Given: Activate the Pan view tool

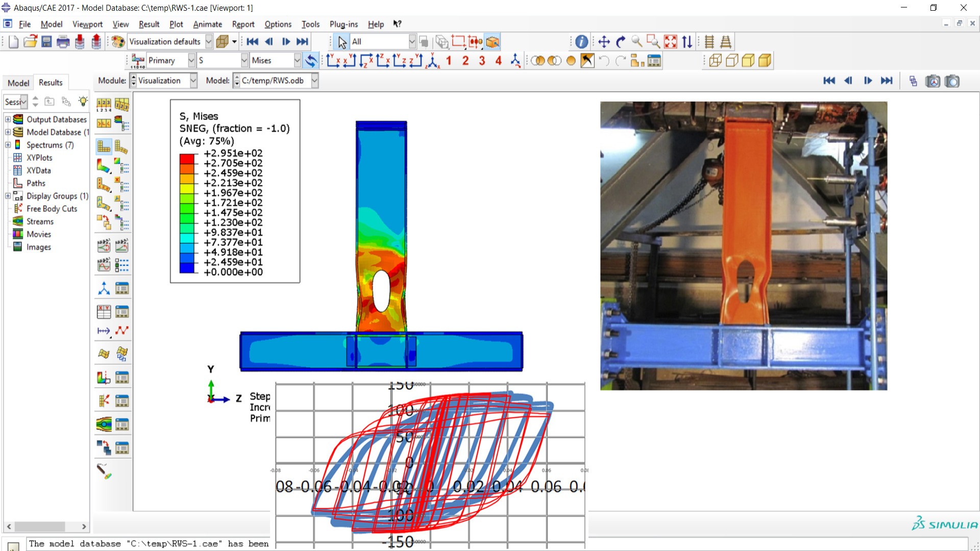Looking at the screenshot, I should (604, 42).
